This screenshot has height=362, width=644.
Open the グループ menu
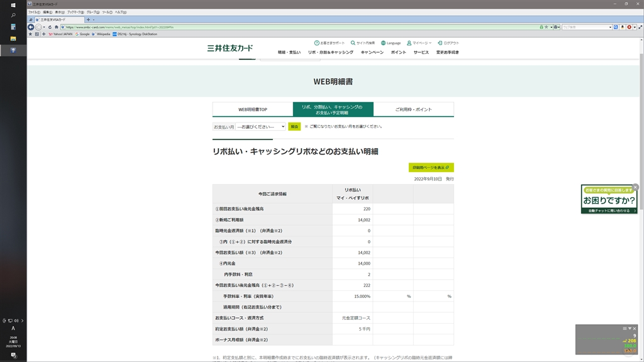pos(93,13)
